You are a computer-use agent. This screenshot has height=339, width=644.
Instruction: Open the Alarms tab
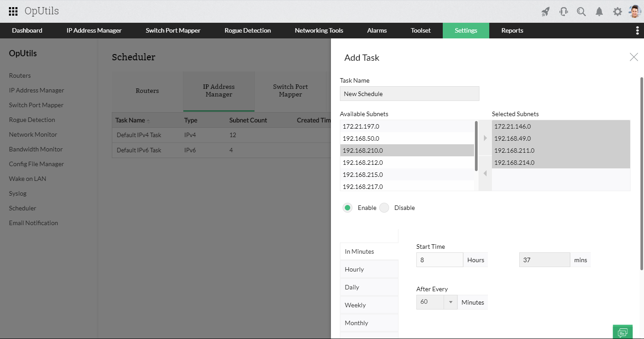[377, 30]
